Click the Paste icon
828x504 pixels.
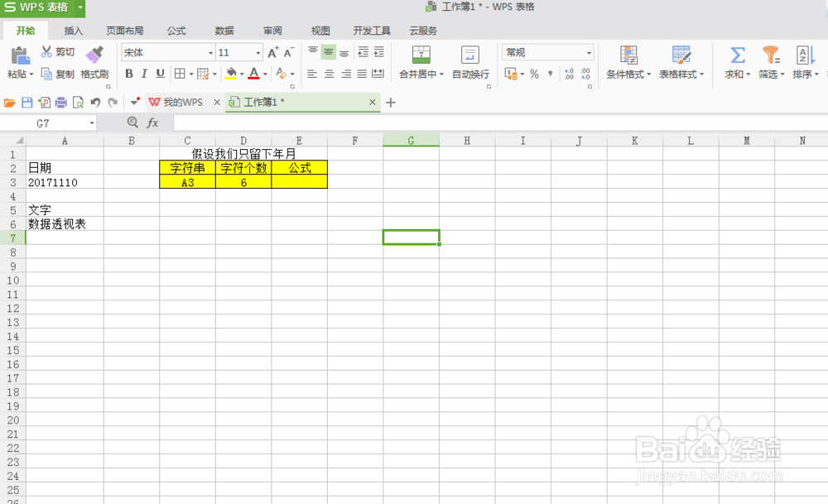tap(20, 55)
